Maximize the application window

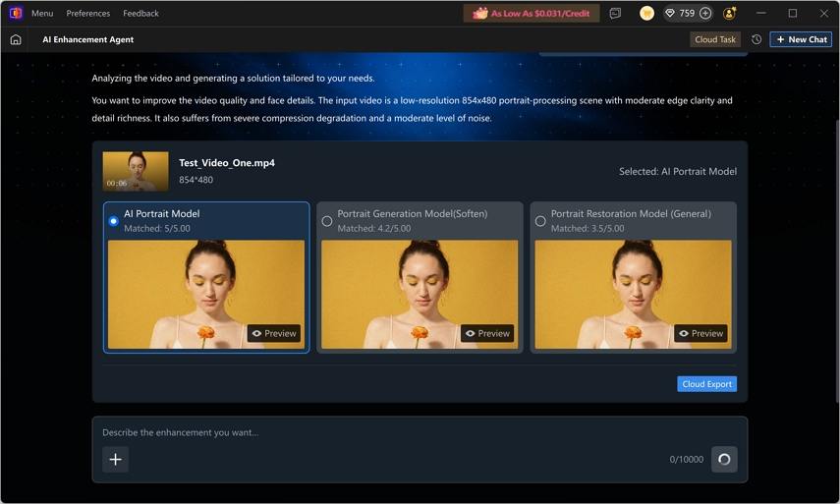[792, 14]
